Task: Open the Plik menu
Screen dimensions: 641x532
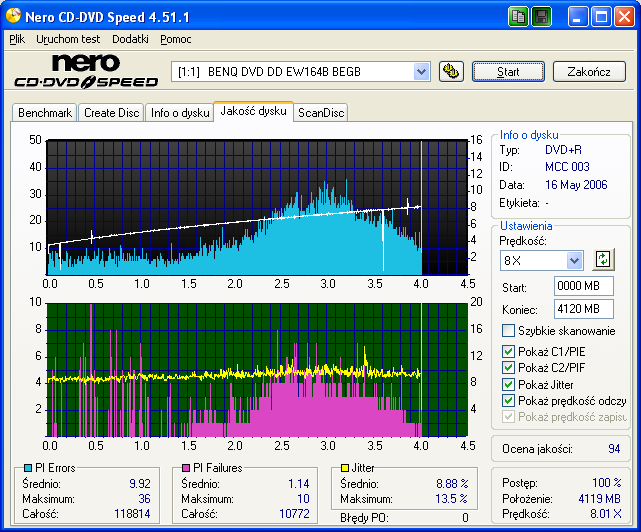Action: [17, 39]
